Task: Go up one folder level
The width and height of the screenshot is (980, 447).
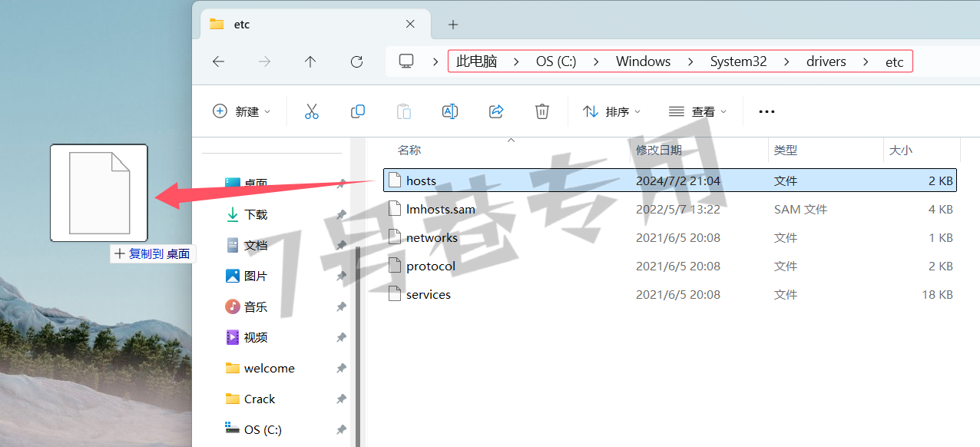Action: (x=310, y=61)
